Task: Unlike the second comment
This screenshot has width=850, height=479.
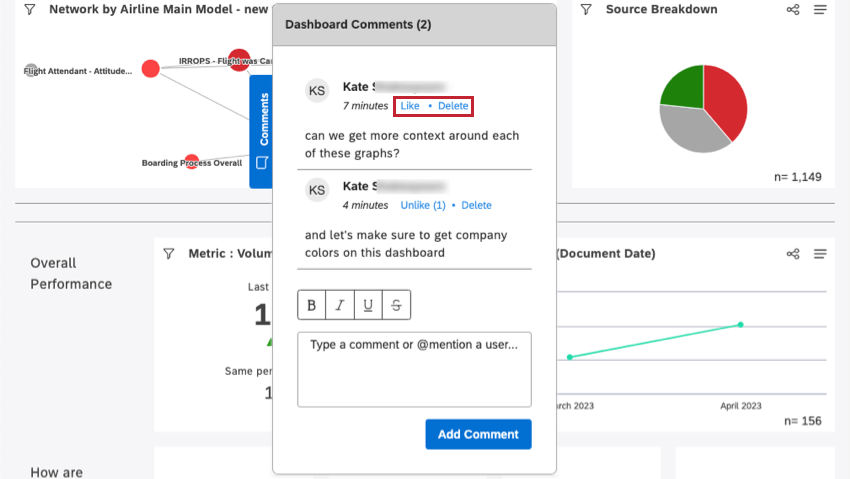Action: [422, 205]
